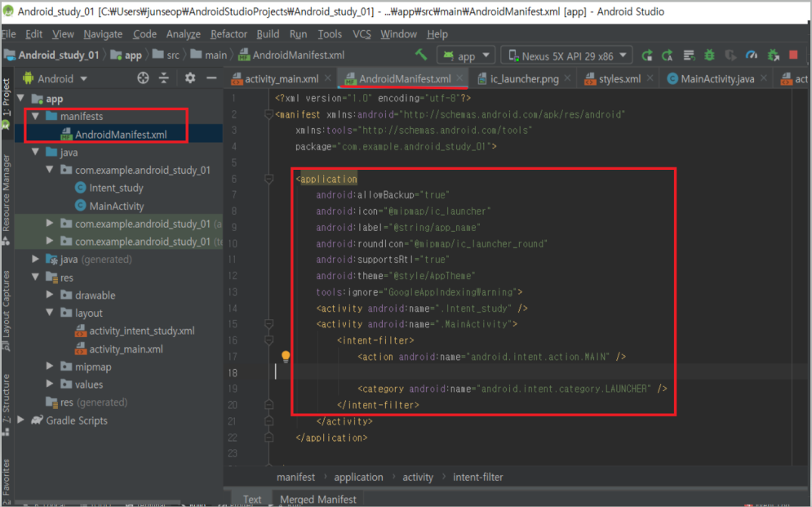Switch to activity_main.xml editor tab
This screenshot has width=812, height=507.
(282, 78)
